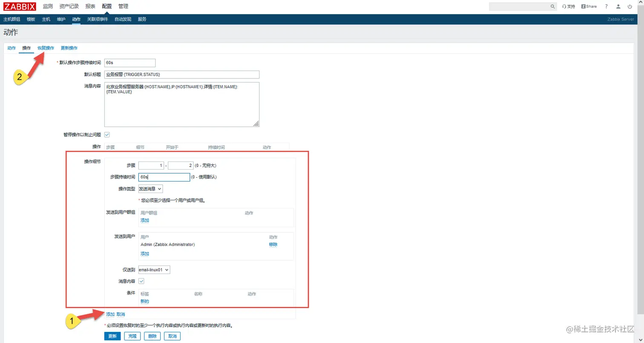This screenshot has width=644, height=343.
Task: Switch to the 更新操作 tab
Action: point(69,48)
